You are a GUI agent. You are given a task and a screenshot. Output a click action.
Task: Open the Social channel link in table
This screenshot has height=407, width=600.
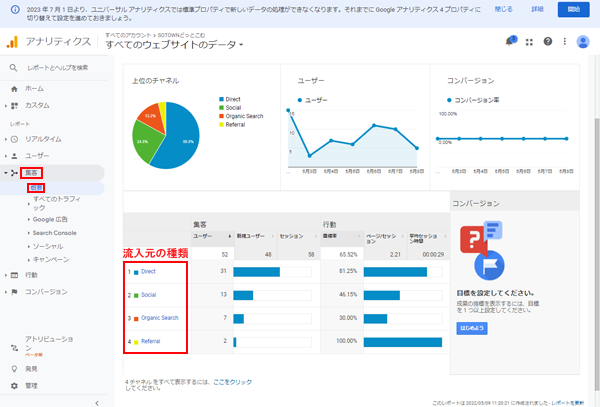(148, 295)
